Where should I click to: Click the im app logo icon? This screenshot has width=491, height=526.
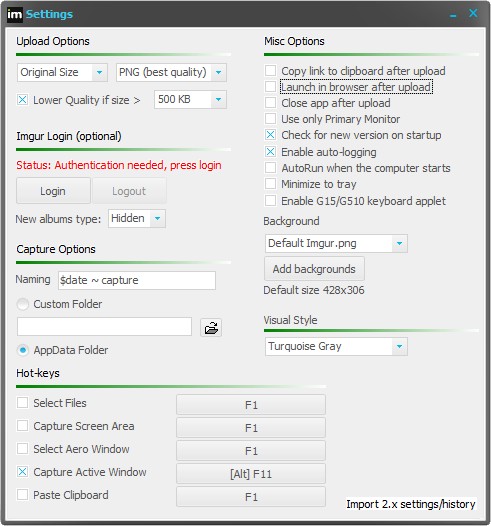coord(15,14)
